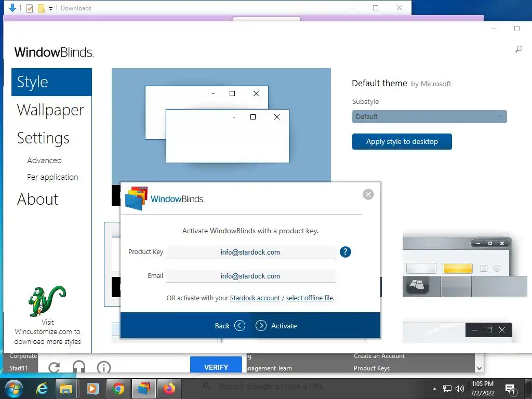
Task: Click the product key help question icon
Action: (x=345, y=252)
